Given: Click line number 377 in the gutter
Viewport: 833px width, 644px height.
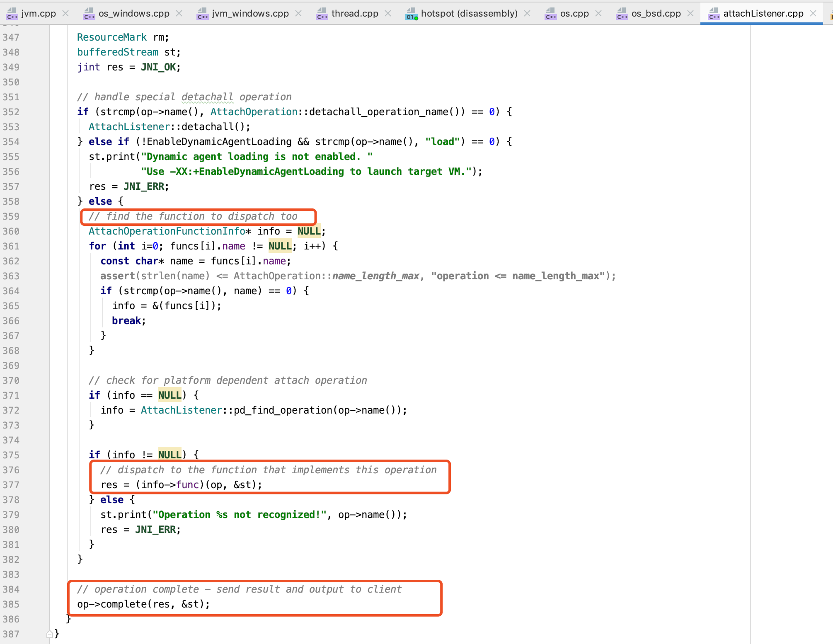Looking at the screenshot, I should click(11, 485).
